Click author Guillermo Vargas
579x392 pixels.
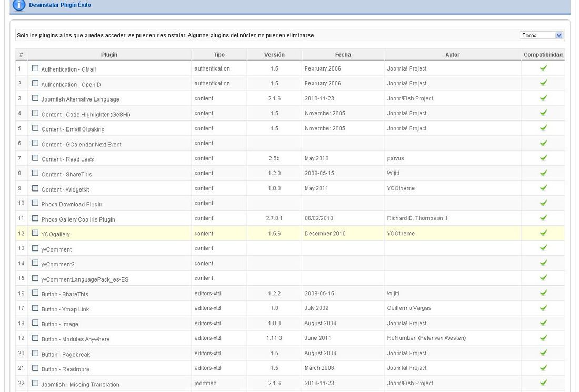pyautogui.click(x=409, y=308)
